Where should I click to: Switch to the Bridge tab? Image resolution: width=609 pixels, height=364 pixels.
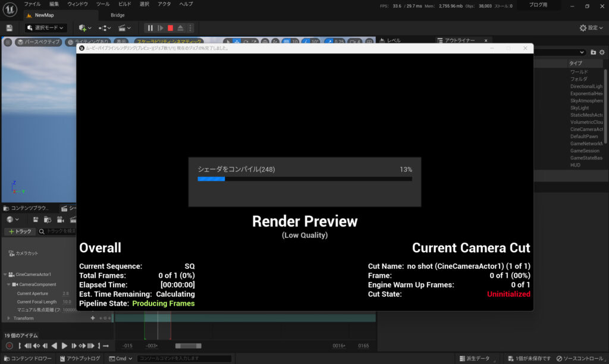click(x=118, y=15)
